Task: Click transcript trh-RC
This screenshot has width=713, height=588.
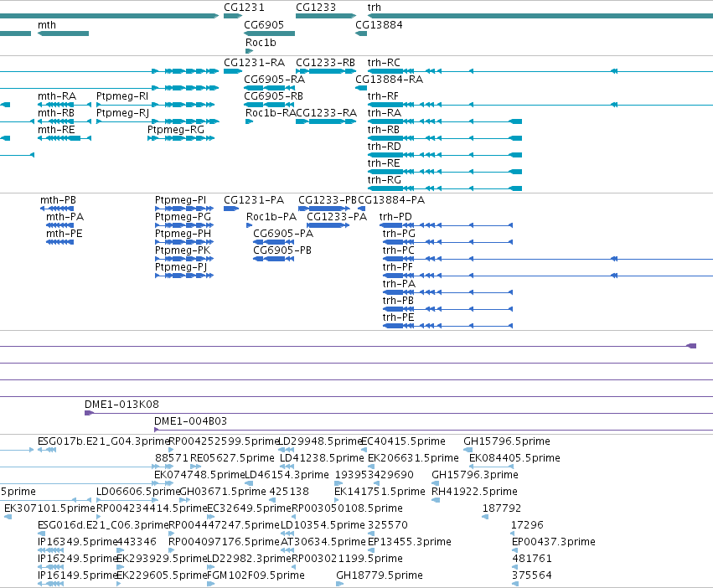Action: [x=540, y=71]
